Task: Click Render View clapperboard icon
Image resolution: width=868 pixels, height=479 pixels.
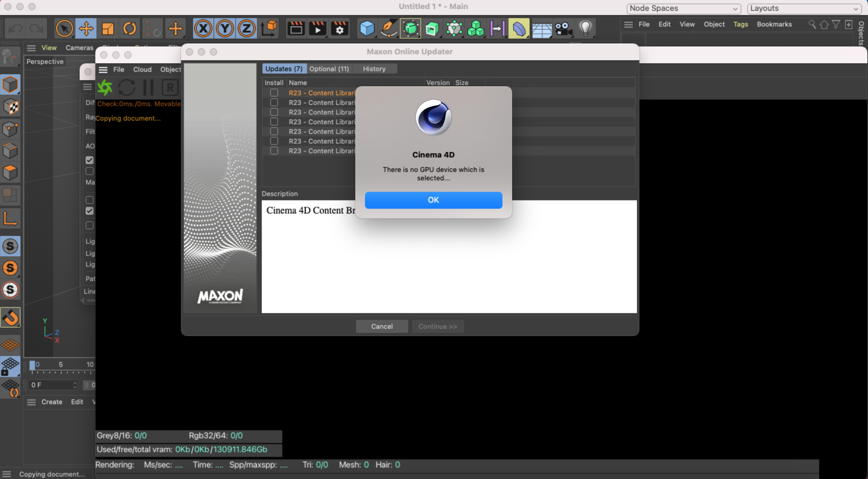Action: click(x=296, y=29)
